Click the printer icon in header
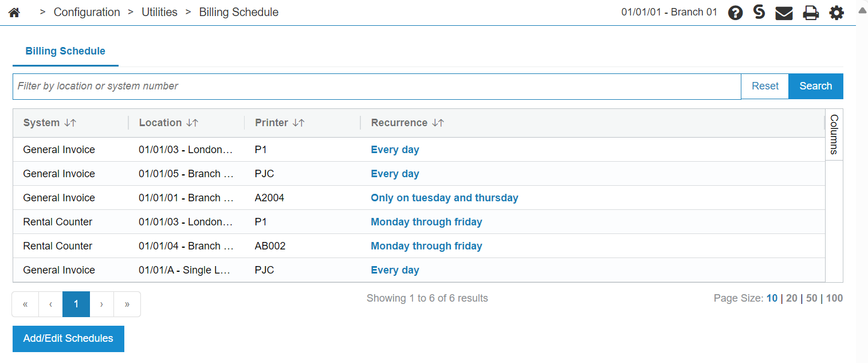This screenshot has height=363, width=868. [x=811, y=13]
